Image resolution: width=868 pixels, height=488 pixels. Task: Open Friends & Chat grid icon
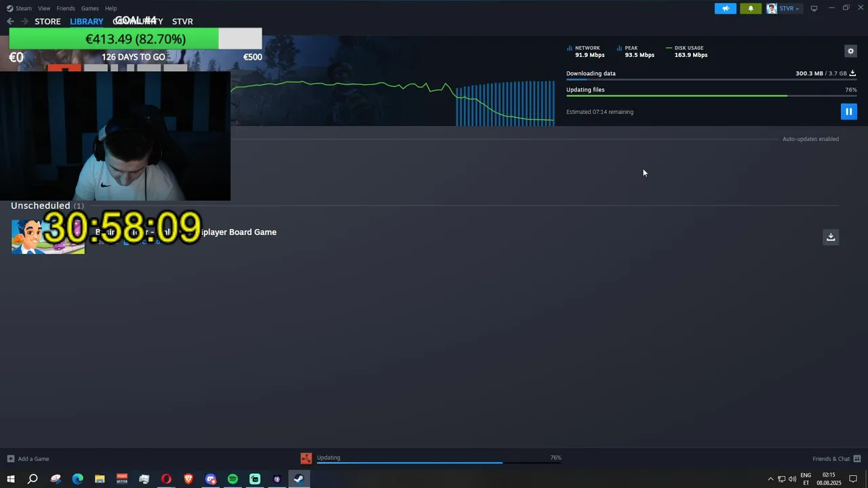point(857,459)
